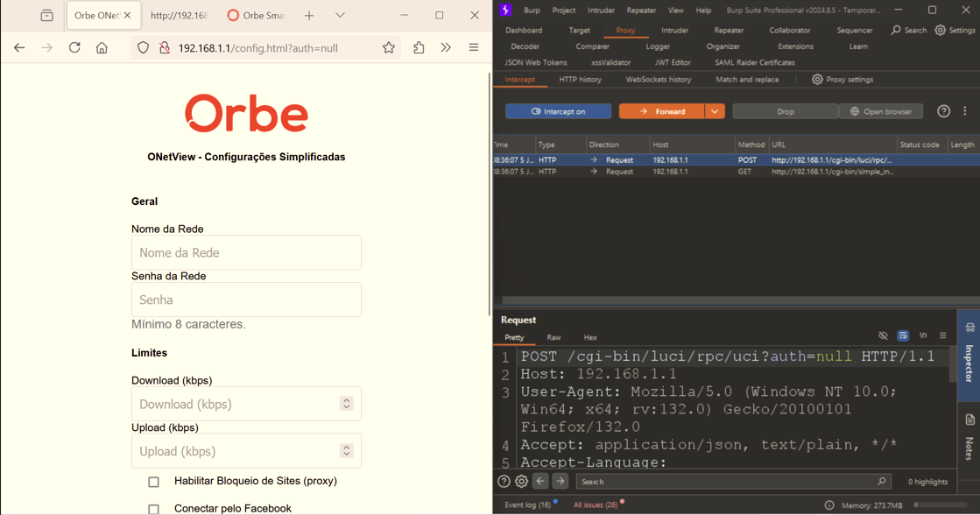
Task: Click Nome da Rede input field
Action: click(x=246, y=252)
